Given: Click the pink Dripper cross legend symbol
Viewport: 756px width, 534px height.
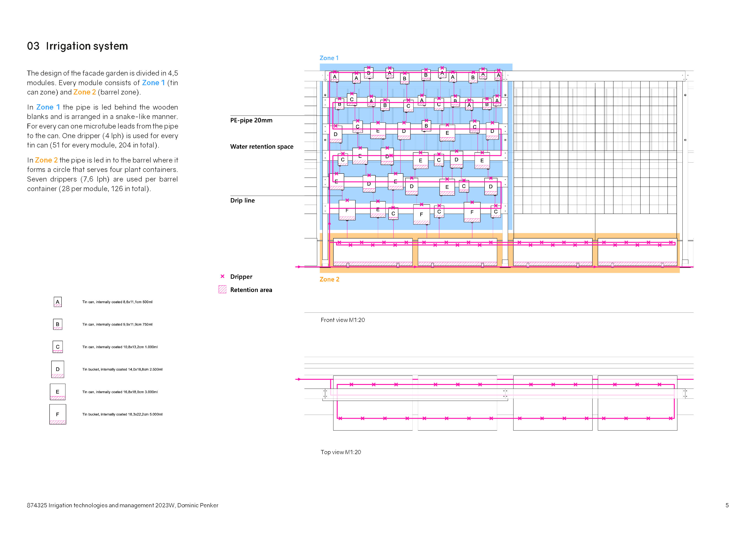Looking at the screenshot, I should click(223, 276).
